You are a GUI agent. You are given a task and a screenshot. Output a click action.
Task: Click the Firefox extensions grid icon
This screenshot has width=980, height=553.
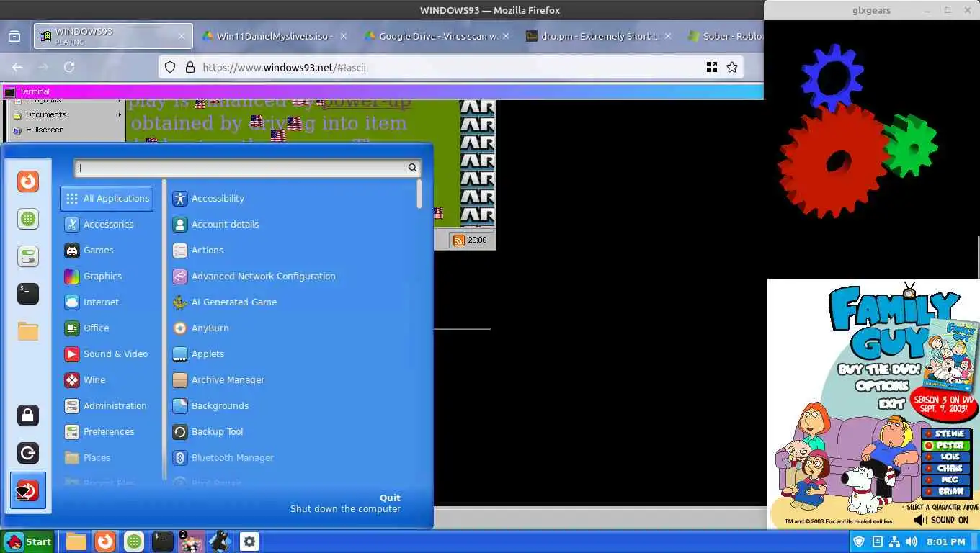712,67
